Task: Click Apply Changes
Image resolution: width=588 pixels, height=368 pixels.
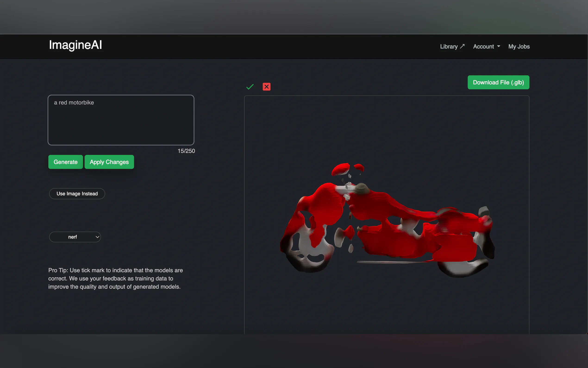Action: [x=109, y=162]
